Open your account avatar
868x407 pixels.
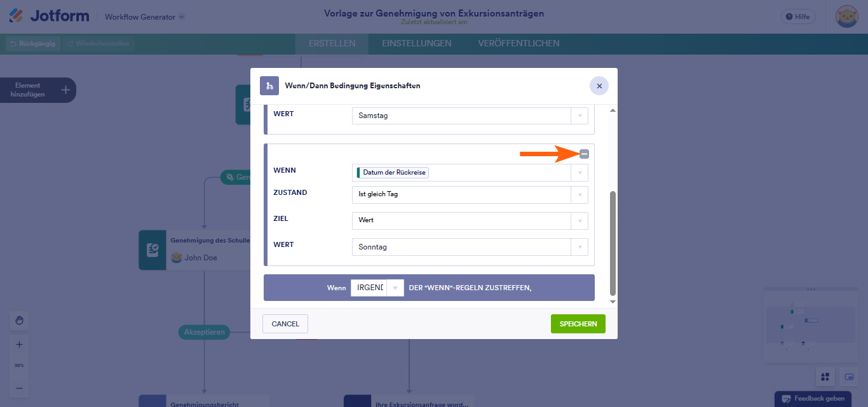[846, 16]
